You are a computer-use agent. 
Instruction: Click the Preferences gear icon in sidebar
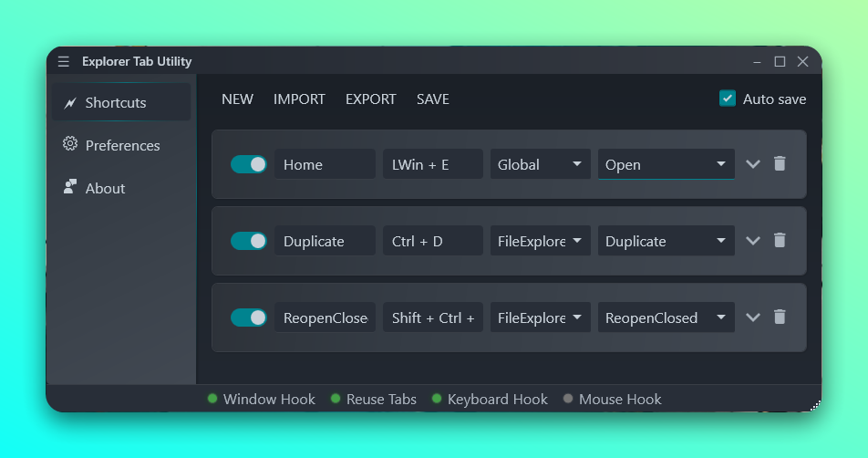click(70, 144)
